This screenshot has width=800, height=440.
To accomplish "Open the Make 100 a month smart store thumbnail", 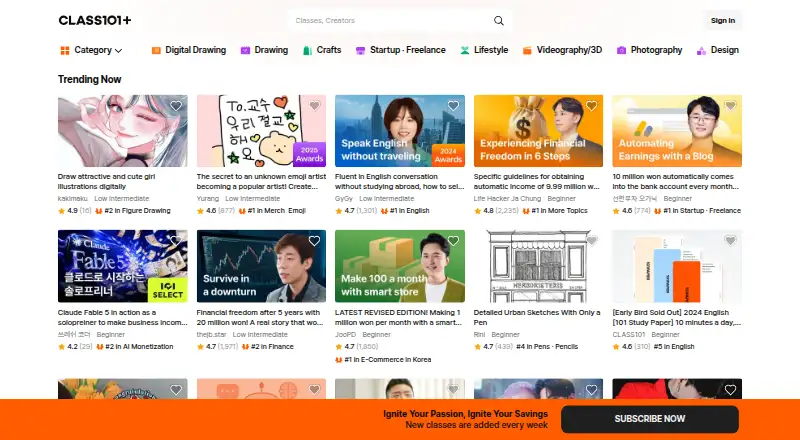I will (400, 266).
